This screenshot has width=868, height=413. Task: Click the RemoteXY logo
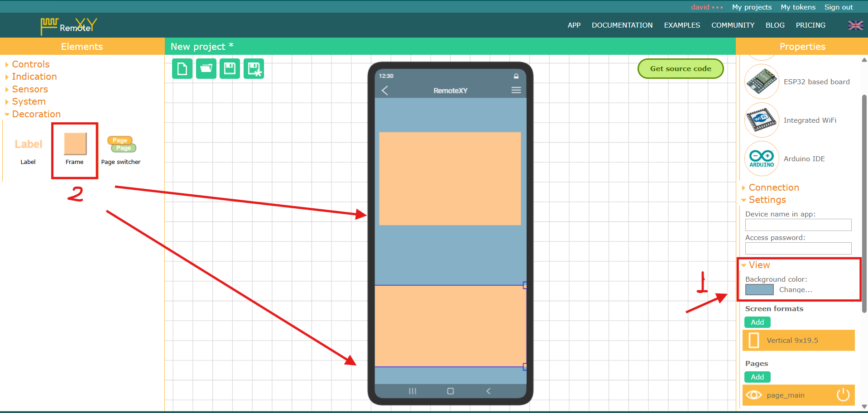click(69, 26)
